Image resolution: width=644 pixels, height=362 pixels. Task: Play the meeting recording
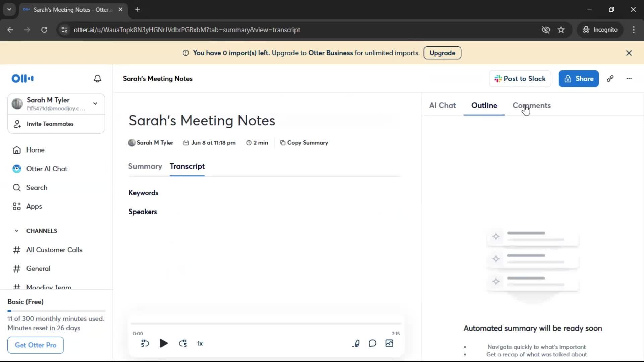tap(163, 343)
